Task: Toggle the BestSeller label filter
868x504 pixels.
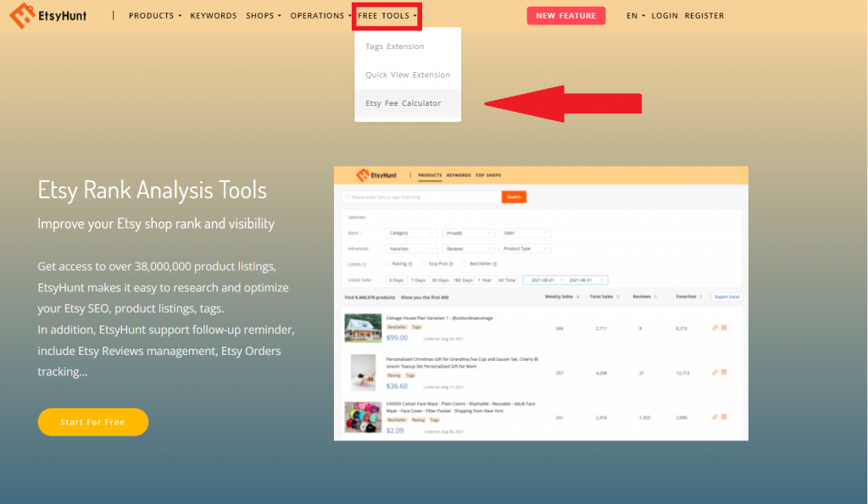Action: [x=464, y=263]
